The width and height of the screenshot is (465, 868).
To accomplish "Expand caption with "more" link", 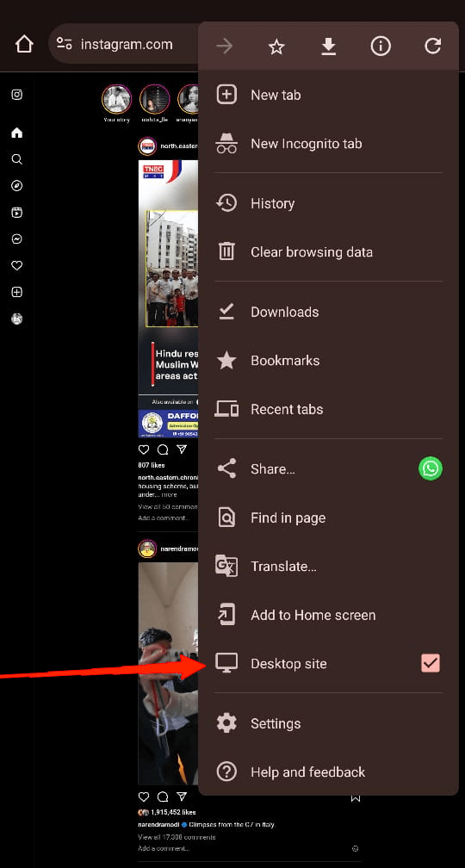I will pos(170,494).
